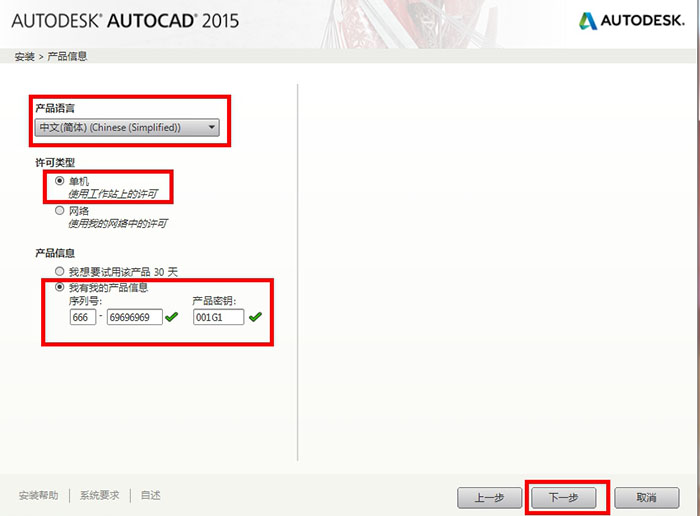Click the green checkmark beside serial number
700x516 pixels.
[171, 317]
